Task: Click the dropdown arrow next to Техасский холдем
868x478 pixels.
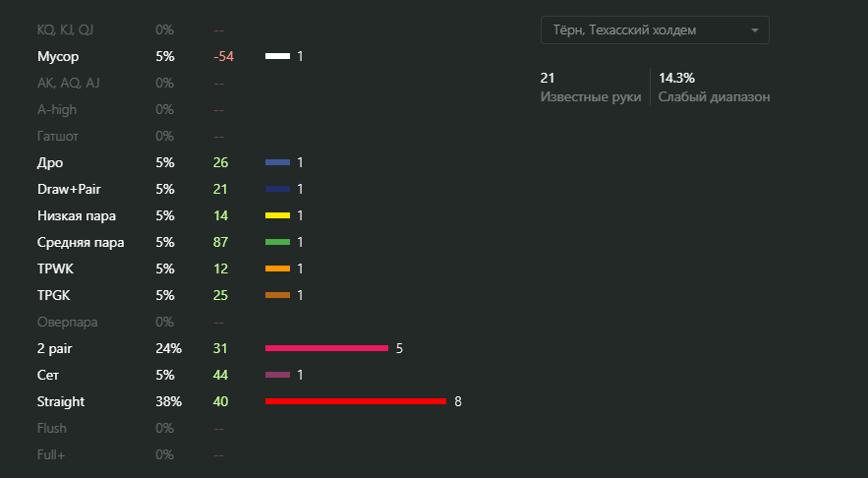Action: click(x=755, y=30)
